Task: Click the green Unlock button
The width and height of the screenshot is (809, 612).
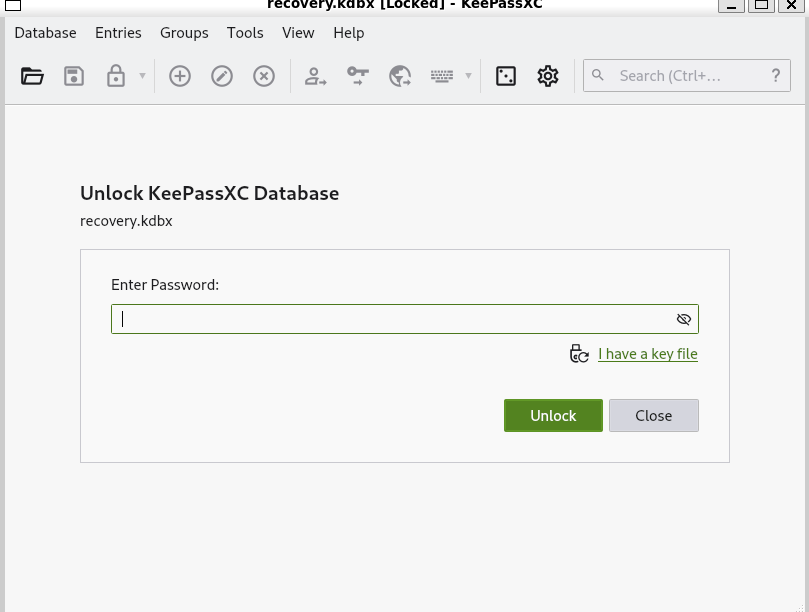Action: click(553, 415)
